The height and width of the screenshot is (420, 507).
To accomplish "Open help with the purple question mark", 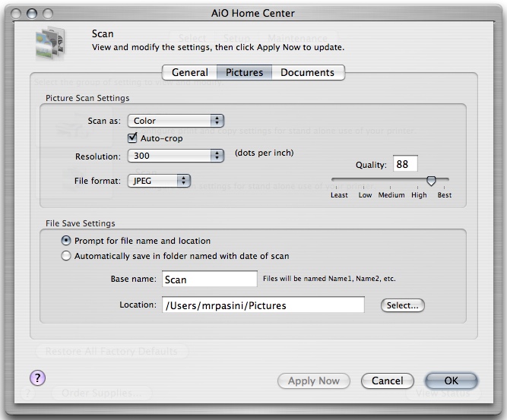I will 37,378.
